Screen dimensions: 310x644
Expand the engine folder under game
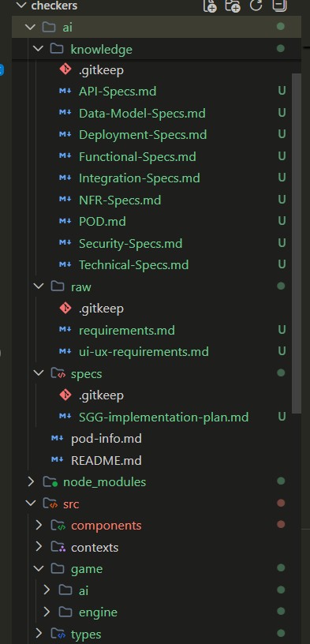click(47, 612)
